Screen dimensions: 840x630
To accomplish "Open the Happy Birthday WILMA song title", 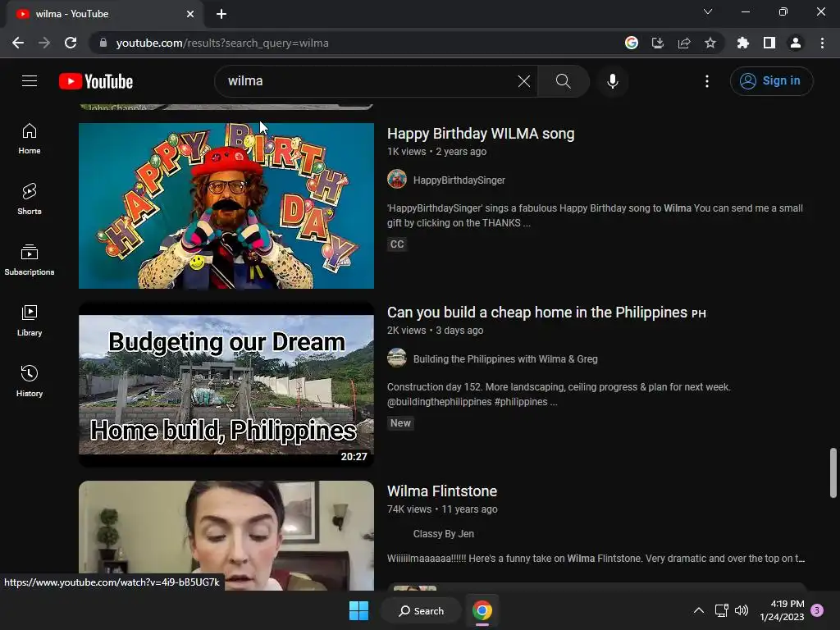I will (481, 134).
